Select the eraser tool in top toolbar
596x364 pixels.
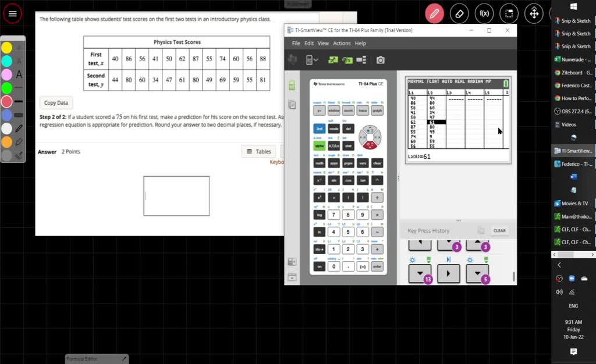point(459,13)
